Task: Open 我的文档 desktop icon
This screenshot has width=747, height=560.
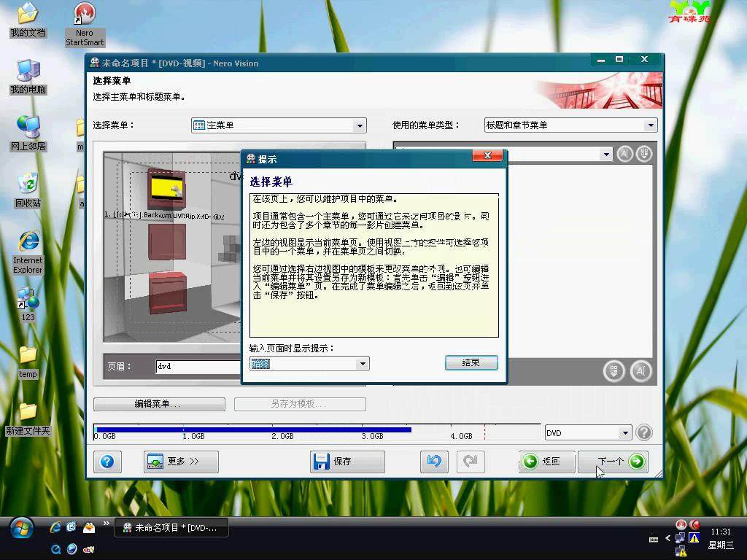Action: 28,20
